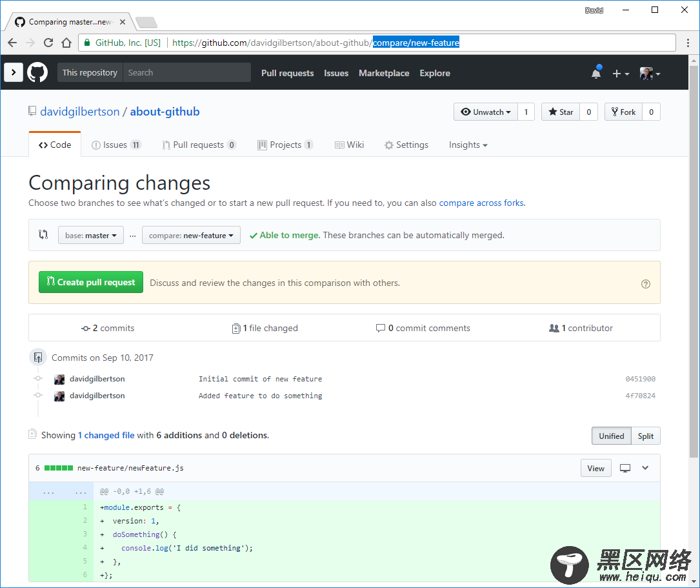Open a new browser tab
The height and width of the screenshot is (588, 700).
pyautogui.click(x=146, y=22)
